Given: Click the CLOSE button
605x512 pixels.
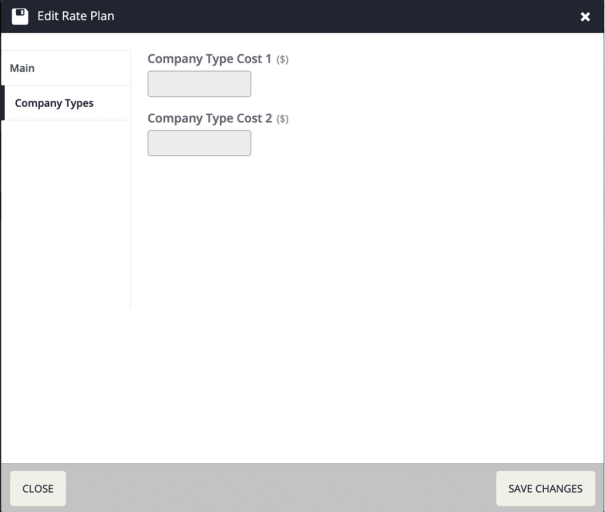Looking at the screenshot, I should point(38,488).
